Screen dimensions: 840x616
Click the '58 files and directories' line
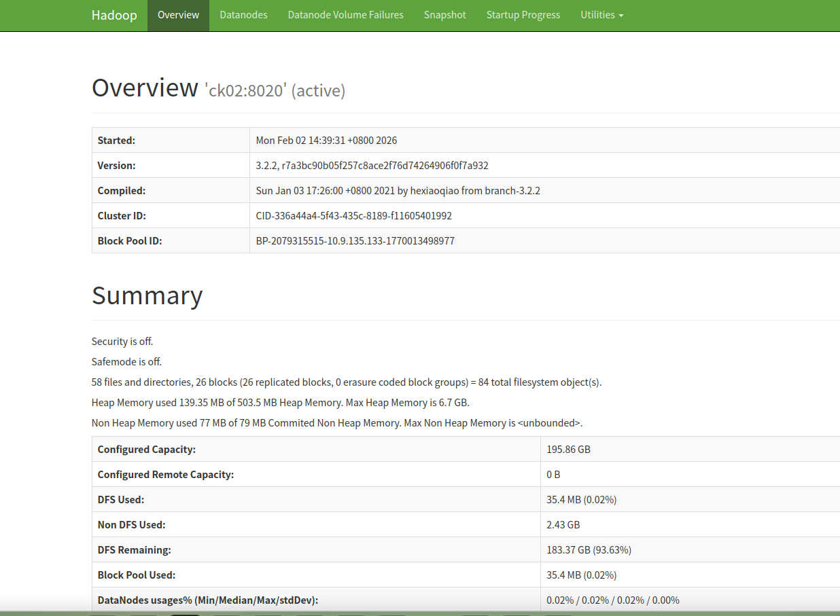[x=347, y=382]
